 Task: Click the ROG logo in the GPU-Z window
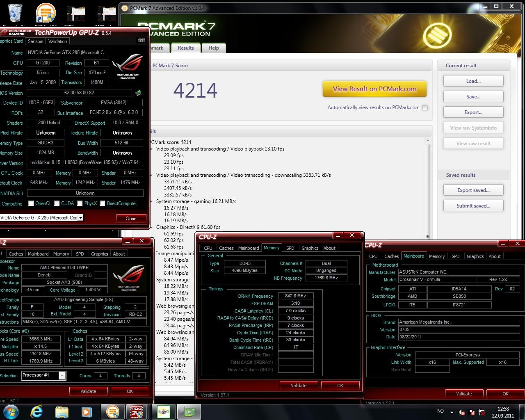pyautogui.click(x=128, y=66)
